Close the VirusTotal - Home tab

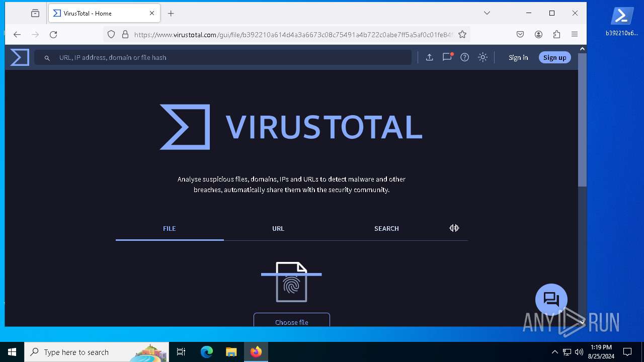[x=152, y=13]
